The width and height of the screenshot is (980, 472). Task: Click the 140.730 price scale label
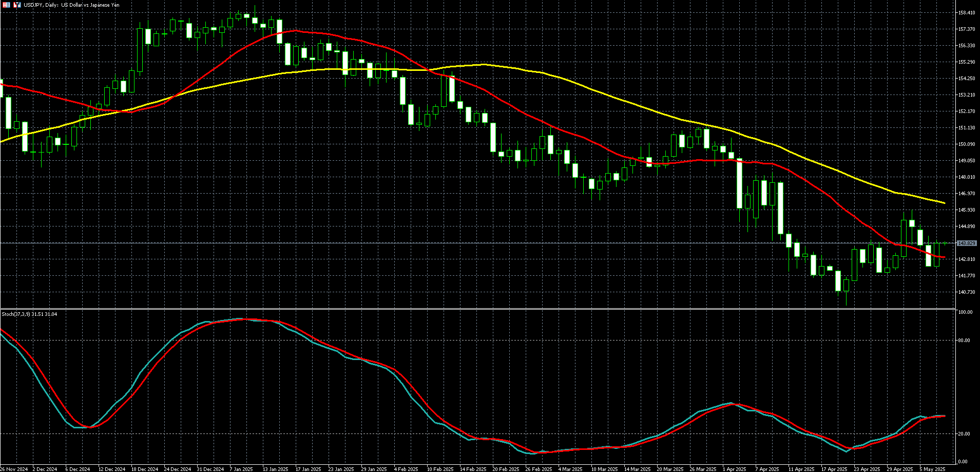click(x=967, y=292)
